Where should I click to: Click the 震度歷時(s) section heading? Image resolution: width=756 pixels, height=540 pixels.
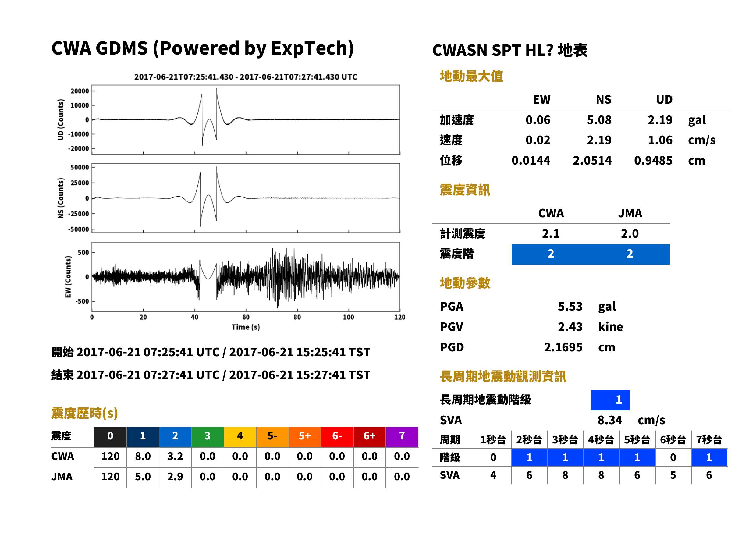(84, 413)
